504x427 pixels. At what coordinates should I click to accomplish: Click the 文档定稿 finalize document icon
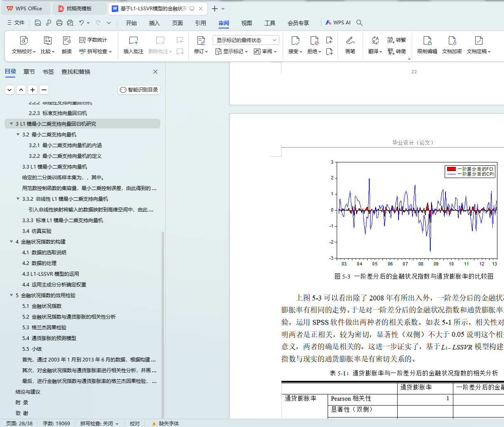(478, 40)
